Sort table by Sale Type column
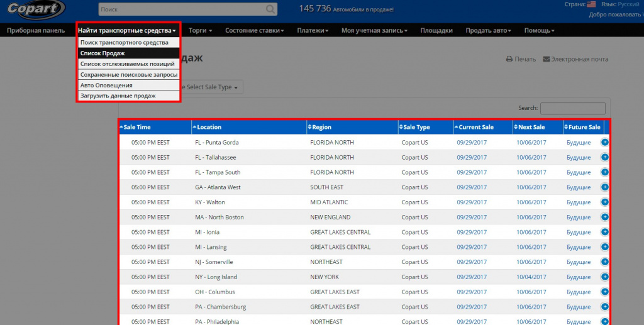 point(426,127)
